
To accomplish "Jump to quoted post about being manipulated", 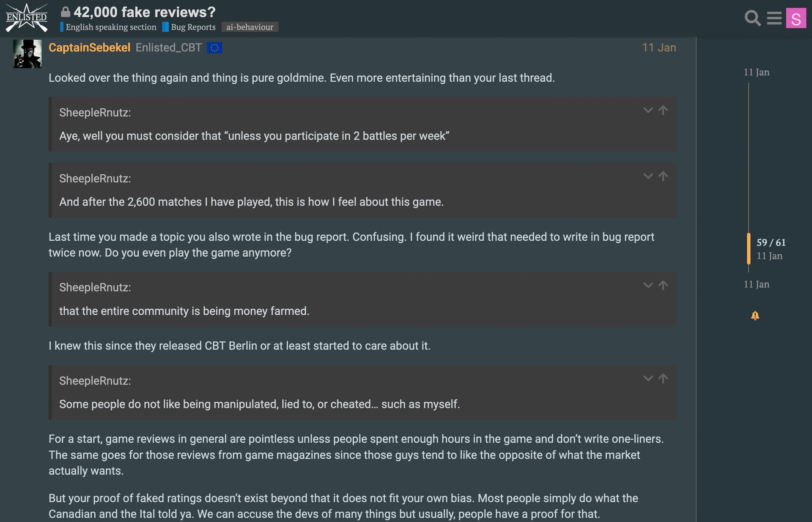I will tap(663, 379).
